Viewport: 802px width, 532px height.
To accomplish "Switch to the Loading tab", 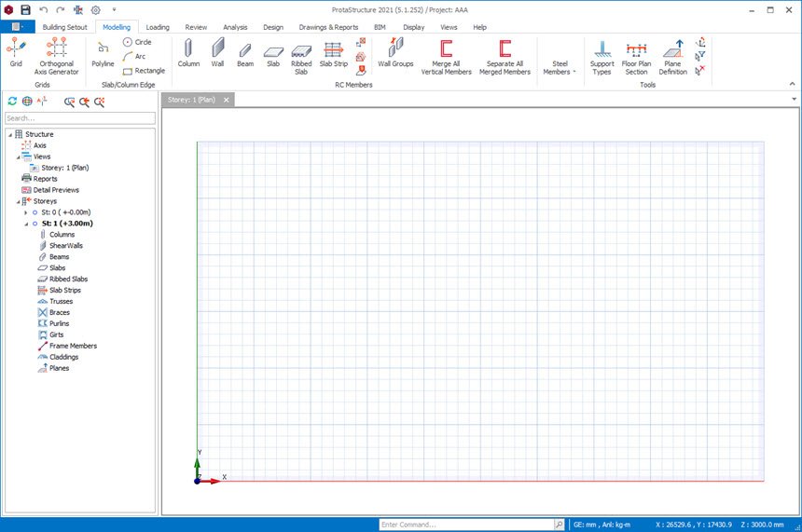I will point(158,27).
